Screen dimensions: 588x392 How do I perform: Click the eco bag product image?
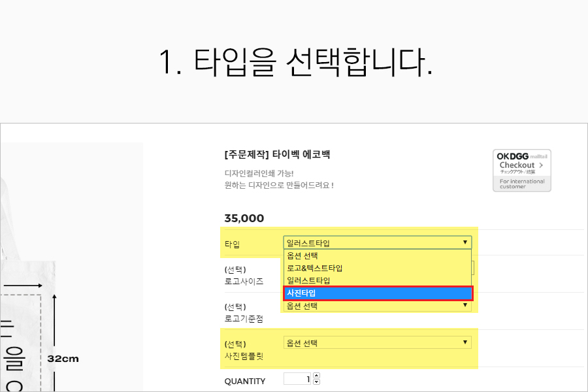72,261
